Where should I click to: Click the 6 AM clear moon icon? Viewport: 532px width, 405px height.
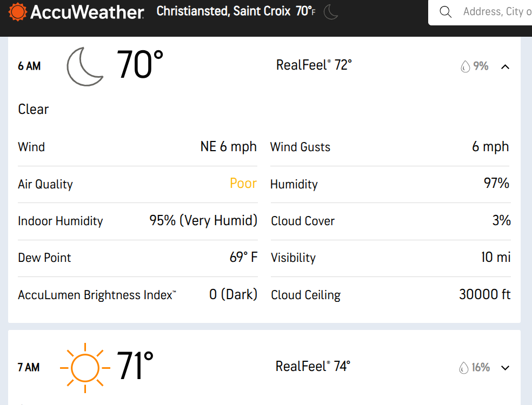(85, 66)
